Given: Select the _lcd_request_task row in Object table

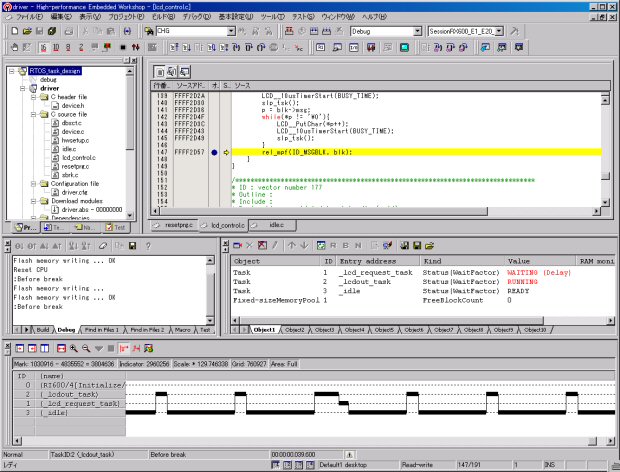Looking at the screenshot, I should tap(422, 272).
